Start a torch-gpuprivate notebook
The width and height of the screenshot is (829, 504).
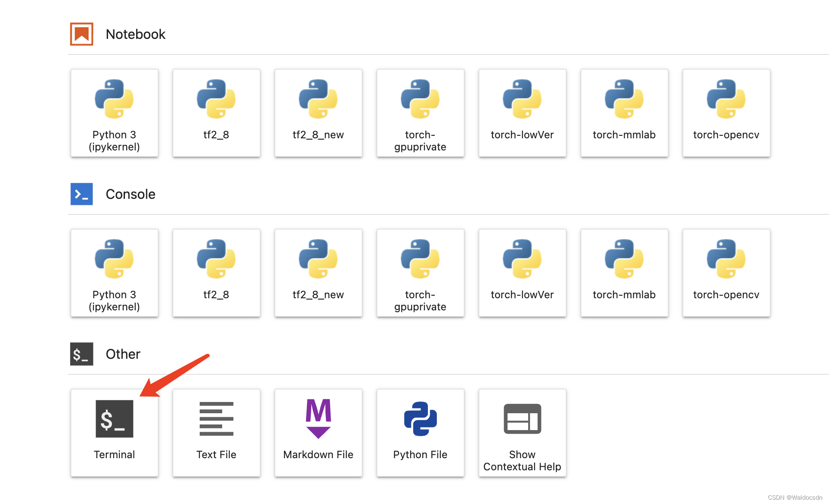coord(421,113)
